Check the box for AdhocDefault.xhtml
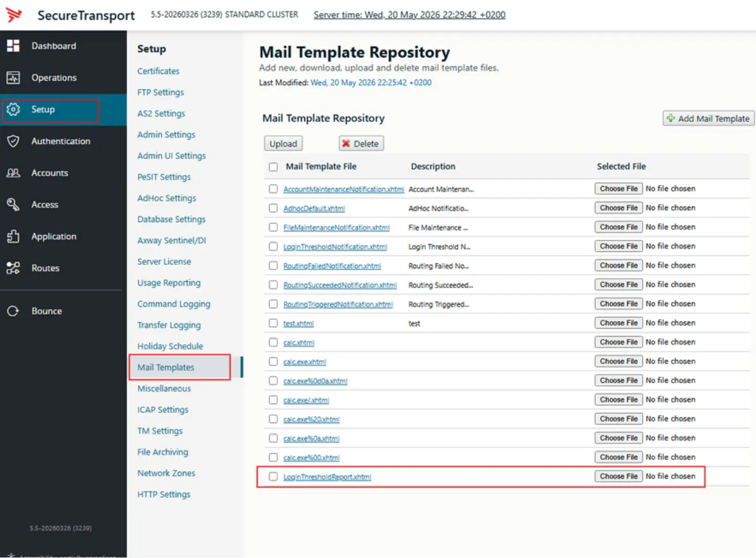The image size is (756, 558). click(273, 208)
